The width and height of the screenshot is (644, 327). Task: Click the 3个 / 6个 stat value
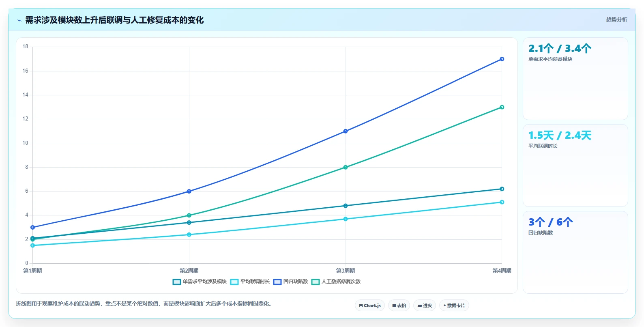pyautogui.click(x=550, y=222)
